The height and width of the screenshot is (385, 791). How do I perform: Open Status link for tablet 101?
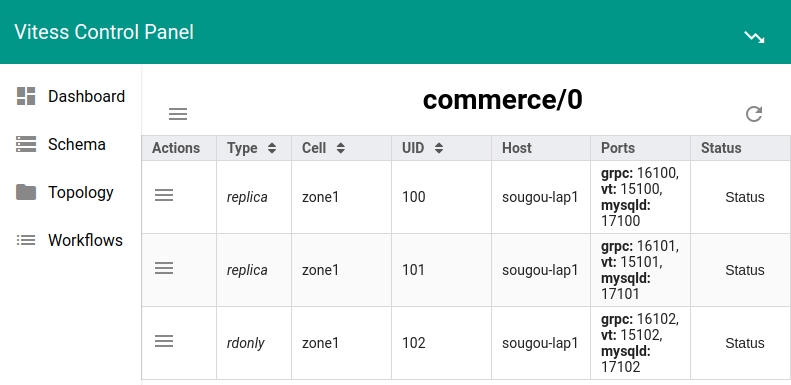tap(745, 270)
